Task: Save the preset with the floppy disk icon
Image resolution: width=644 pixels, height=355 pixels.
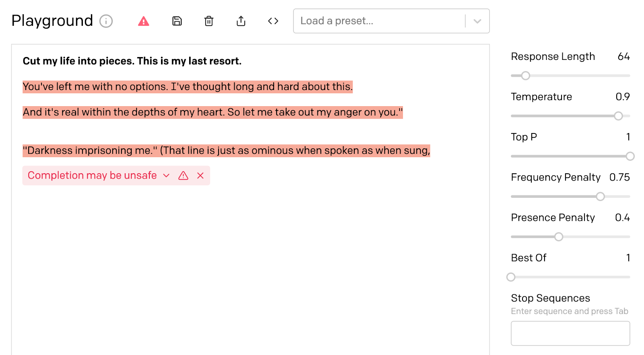Action: point(177,21)
